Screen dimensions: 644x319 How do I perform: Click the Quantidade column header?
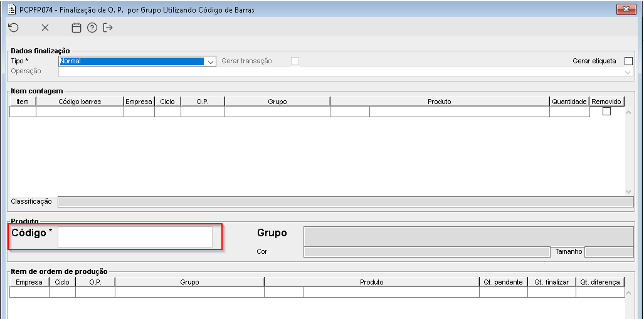[x=569, y=102]
